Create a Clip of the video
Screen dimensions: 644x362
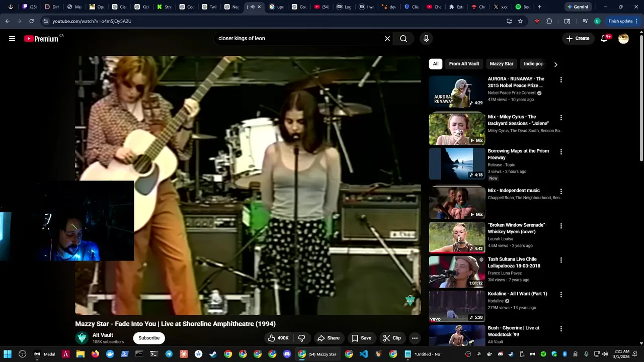[392, 338]
